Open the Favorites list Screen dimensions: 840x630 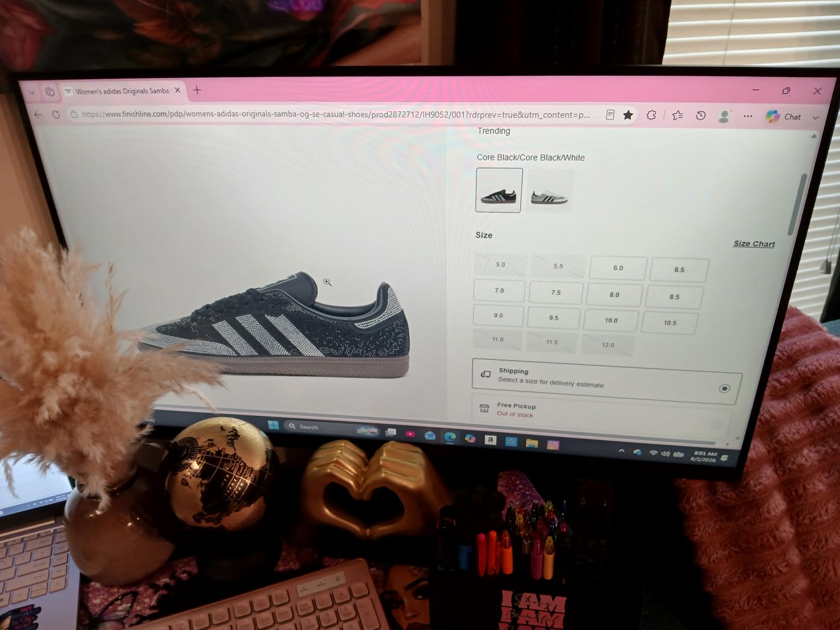click(677, 115)
